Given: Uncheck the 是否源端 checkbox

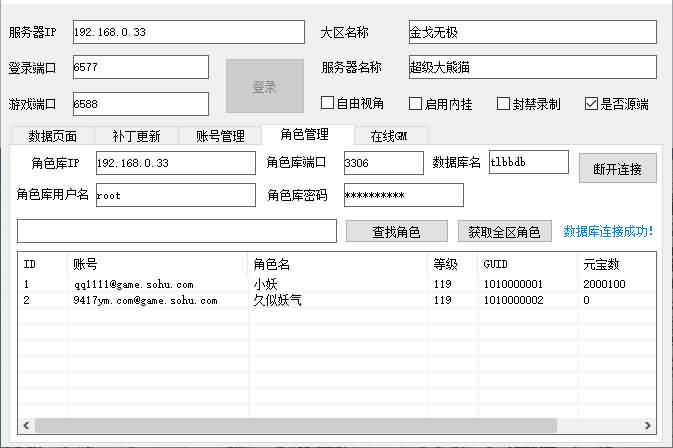Looking at the screenshot, I should 591,103.
